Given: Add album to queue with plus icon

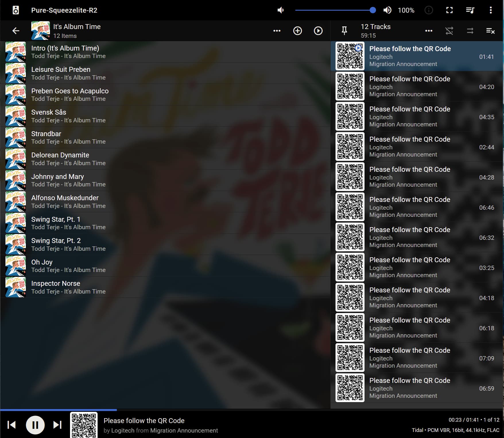Looking at the screenshot, I should click(x=297, y=31).
